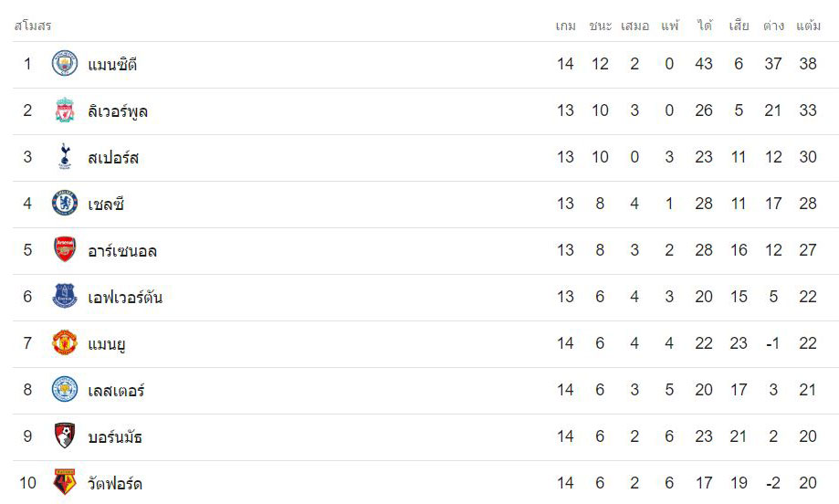Open the ลิเวอร์พูล team link
This screenshot has width=839, height=504.
(118, 111)
